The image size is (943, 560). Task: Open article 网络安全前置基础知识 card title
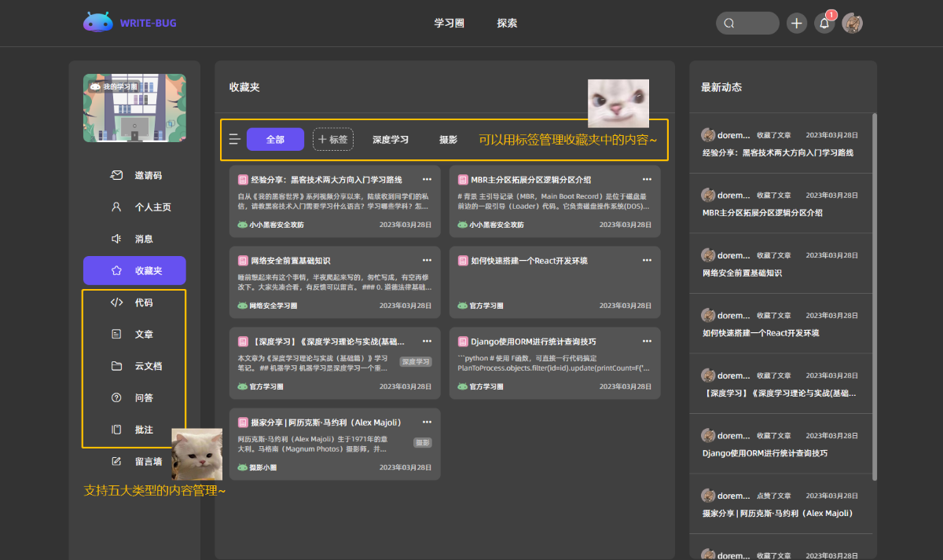point(291,261)
